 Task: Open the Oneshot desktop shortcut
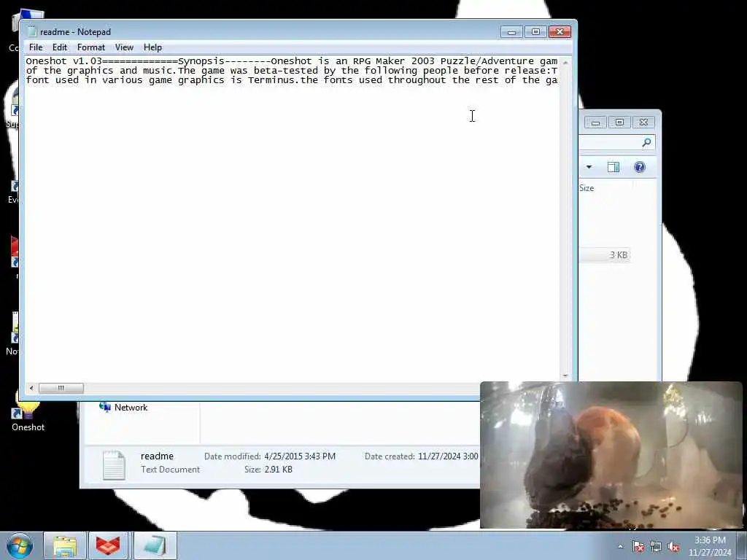(28, 413)
